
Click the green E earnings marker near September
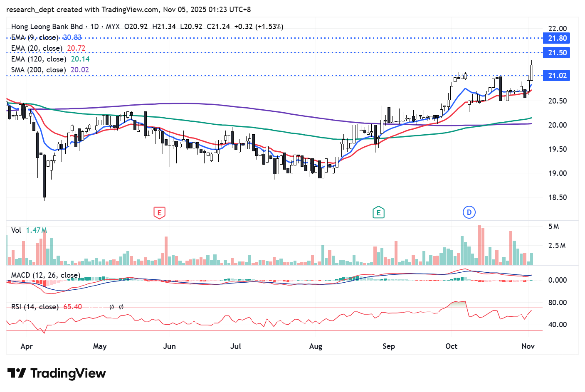pos(378,212)
